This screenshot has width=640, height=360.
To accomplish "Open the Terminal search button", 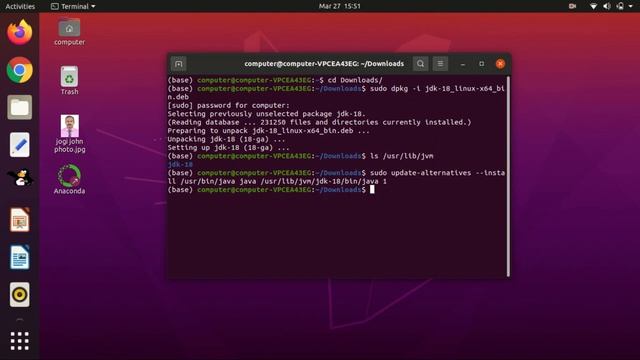I will (420, 64).
